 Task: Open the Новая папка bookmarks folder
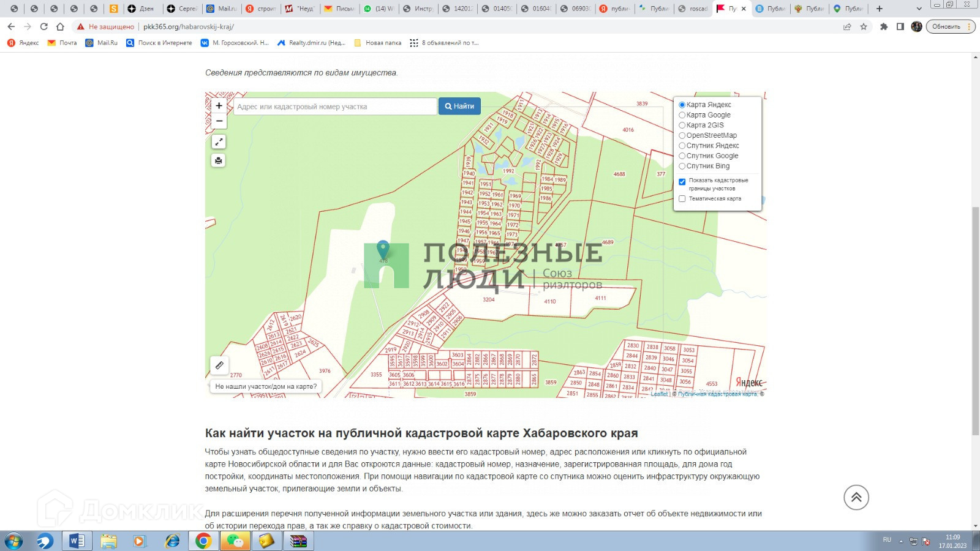coord(378,43)
